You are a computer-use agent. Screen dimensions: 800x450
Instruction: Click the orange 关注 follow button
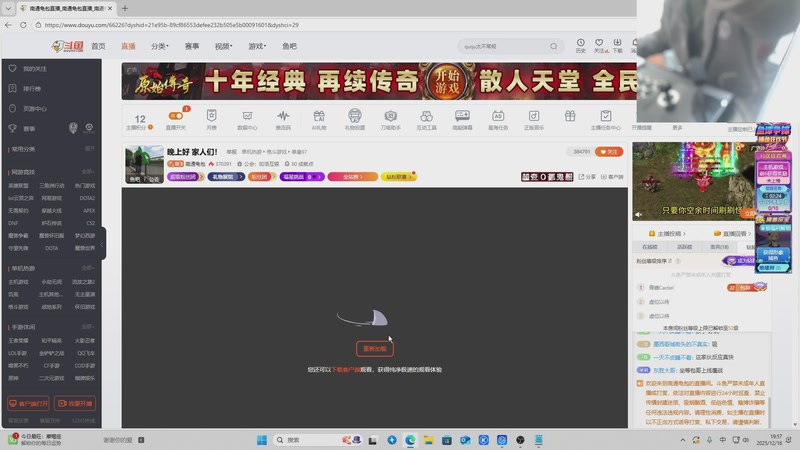click(x=609, y=152)
